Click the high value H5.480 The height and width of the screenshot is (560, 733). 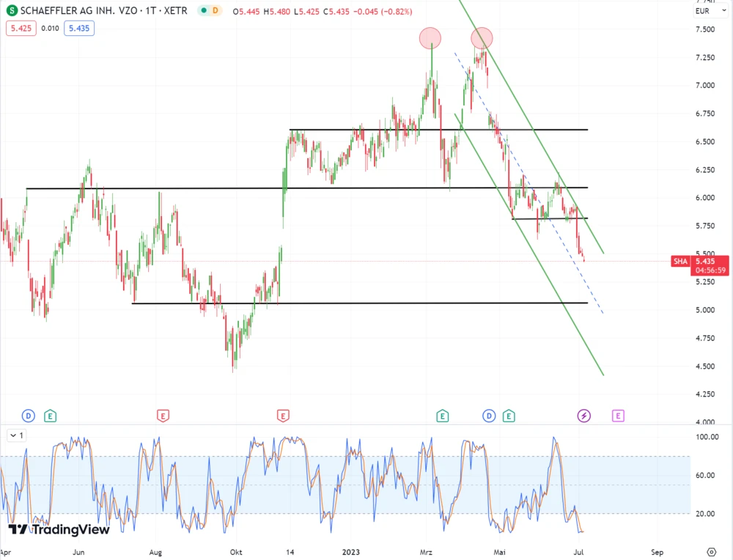pyautogui.click(x=277, y=11)
